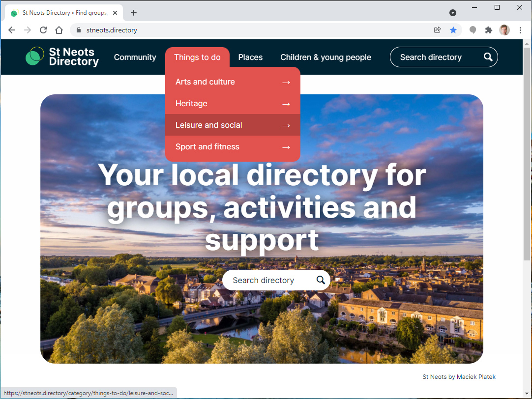This screenshot has width=532, height=399.
Task: Click the St Neots Directory logo
Action: click(62, 57)
